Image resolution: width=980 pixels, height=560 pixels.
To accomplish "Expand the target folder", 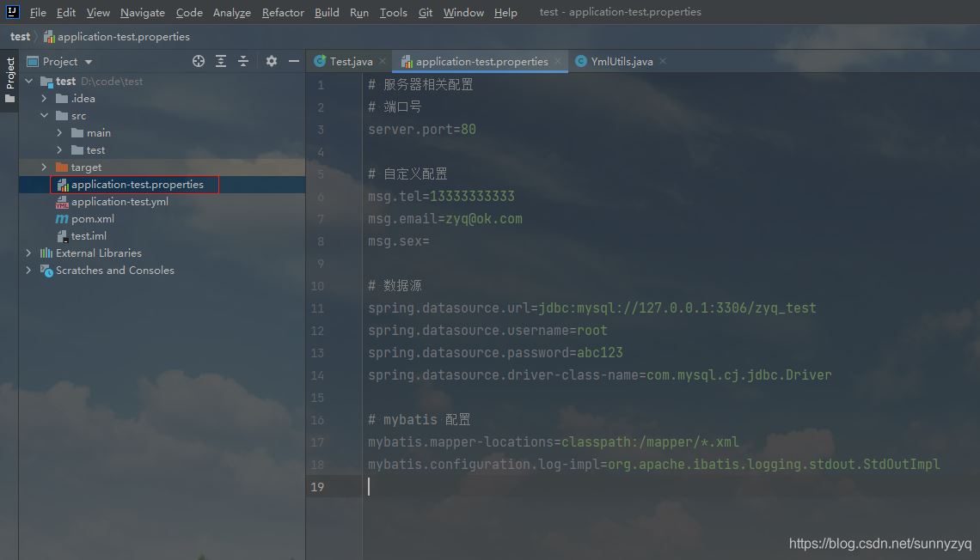I will click(44, 167).
